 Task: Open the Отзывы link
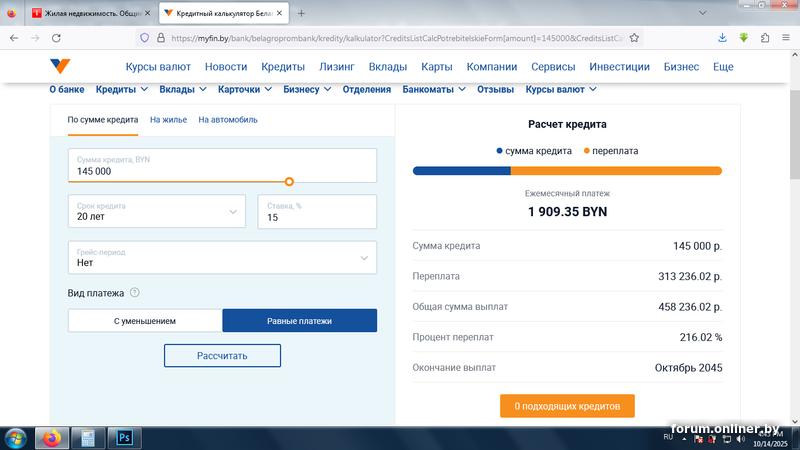(x=495, y=89)
